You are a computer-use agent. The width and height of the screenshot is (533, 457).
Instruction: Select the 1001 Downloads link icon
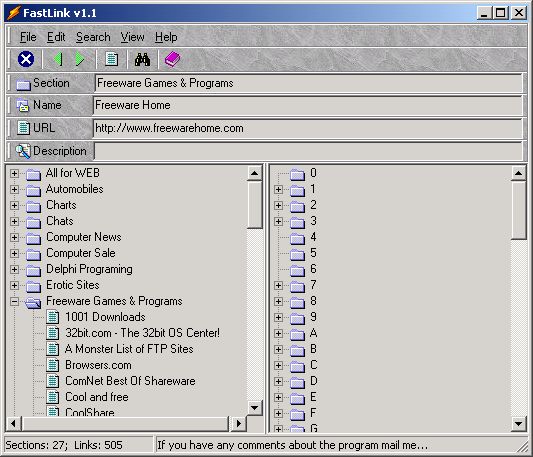53,317
